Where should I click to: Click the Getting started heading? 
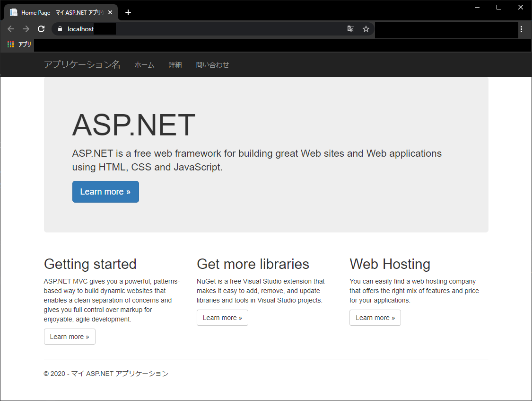[x=90, y=264]
